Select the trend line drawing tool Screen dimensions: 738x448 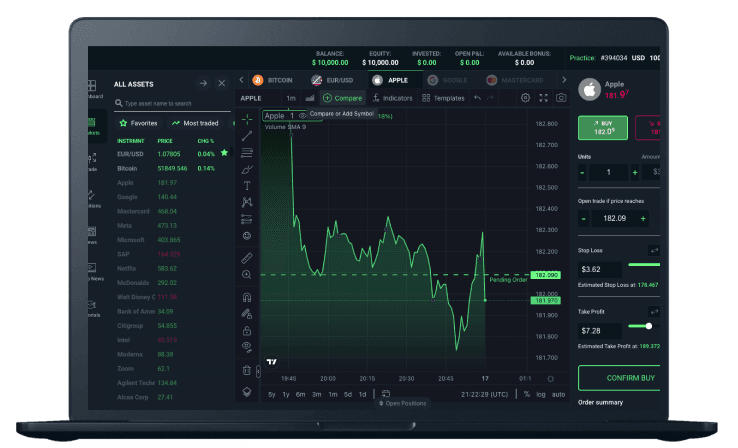pyautogui.click(x=247, y=136)
